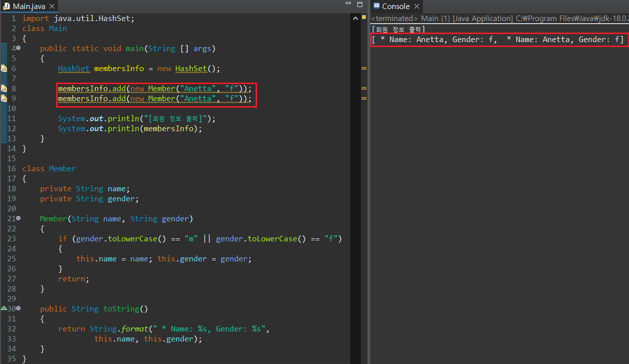Collapse the main method at line 4
This screenshot has height=364, width=629.
[x=19, y=49]
